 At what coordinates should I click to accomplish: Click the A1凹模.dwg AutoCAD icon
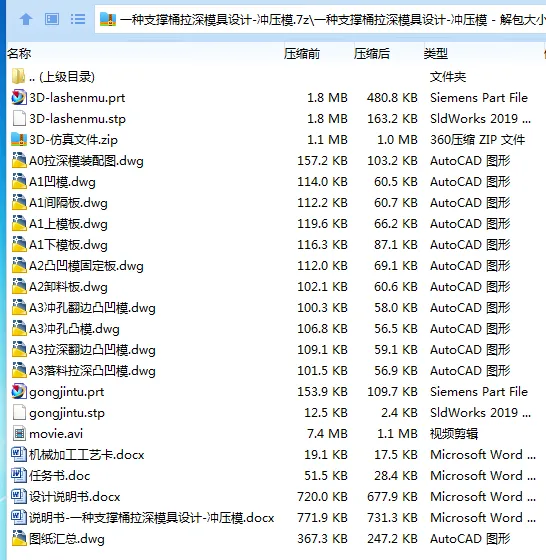click(19, 181)
